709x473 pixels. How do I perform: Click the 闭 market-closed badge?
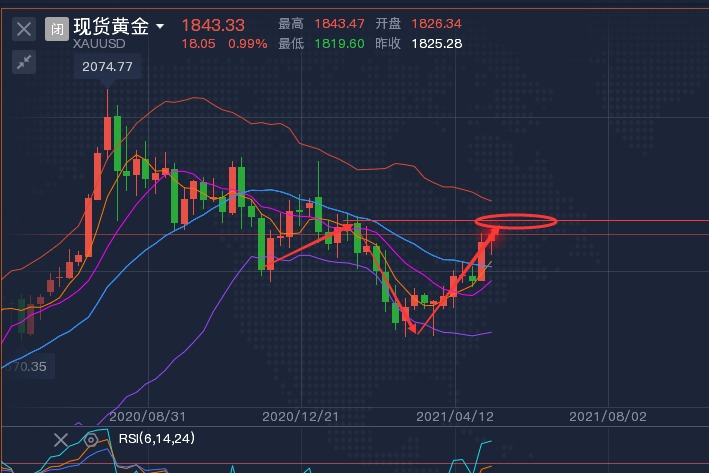[56, 29]
